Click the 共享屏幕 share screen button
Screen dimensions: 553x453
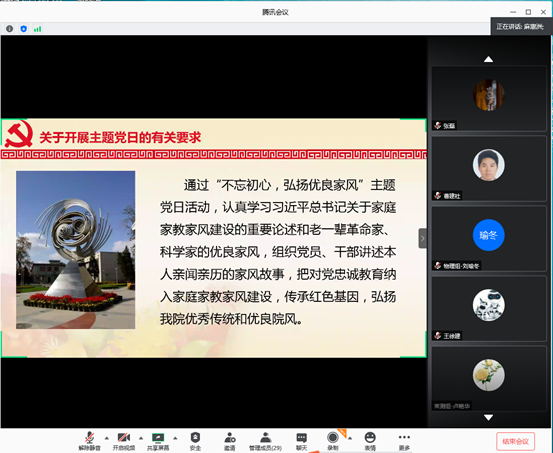(158, 441)
